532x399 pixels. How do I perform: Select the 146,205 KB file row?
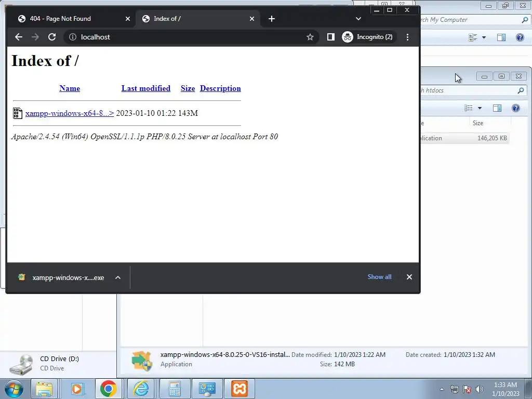pyautogui.click(x=464, y=138)
